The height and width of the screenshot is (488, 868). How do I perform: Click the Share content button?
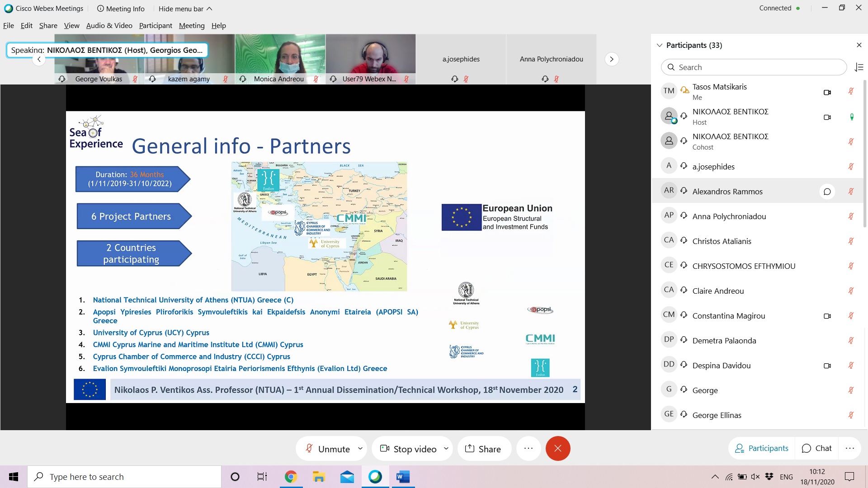tap(483, 449)
